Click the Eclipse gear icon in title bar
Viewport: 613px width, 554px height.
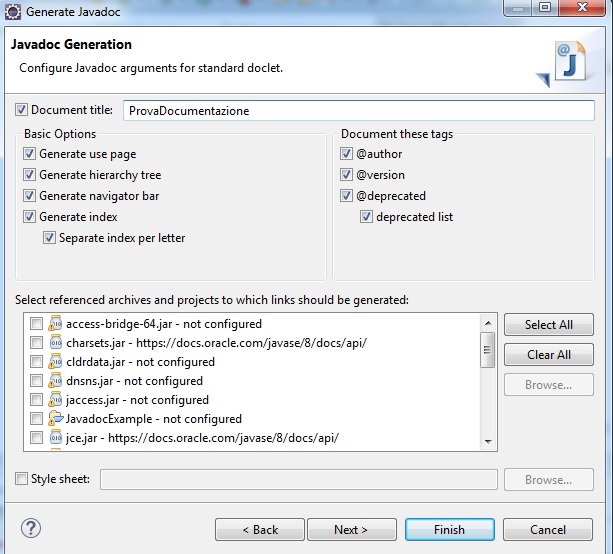point(13,12)
